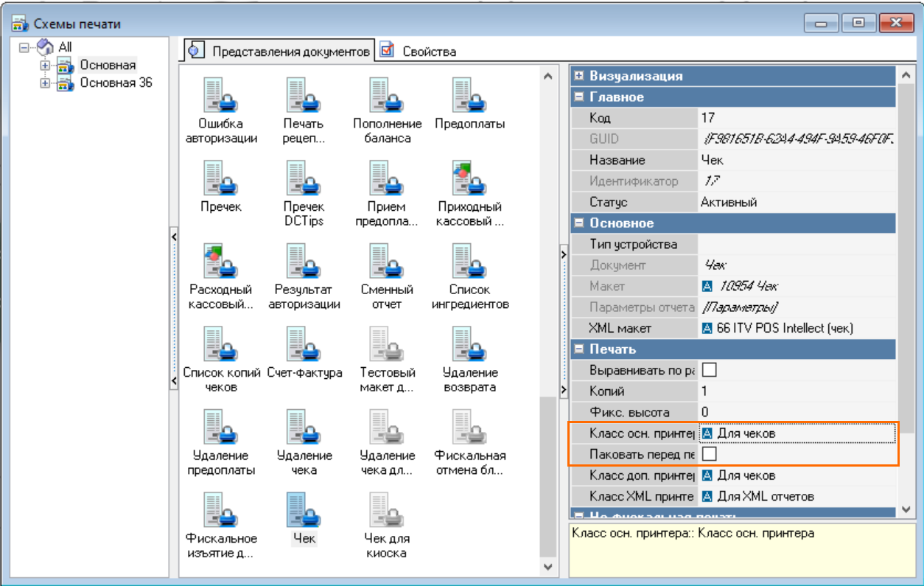Viewport: 924px width, 586px height.
Task: Enable the Паковать перед печатью checkbox
Action: pos(709,453)
